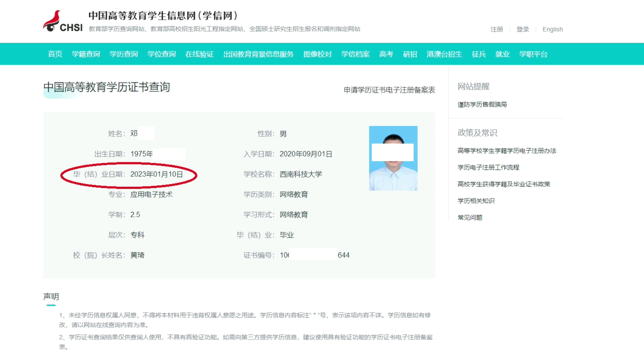Viewport: 644px width, 362px height.
Task: Click the 证书编号 field label
Action: pos(259,255)
